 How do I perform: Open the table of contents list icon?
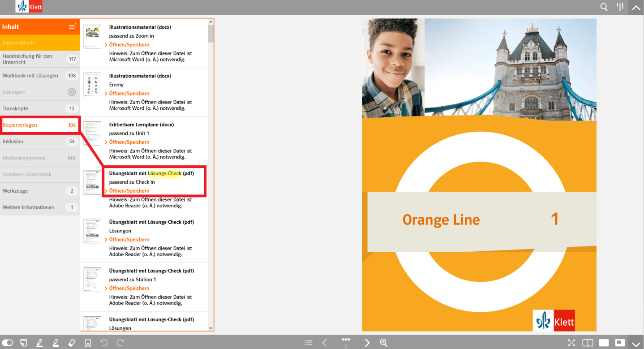coord(308,343)
